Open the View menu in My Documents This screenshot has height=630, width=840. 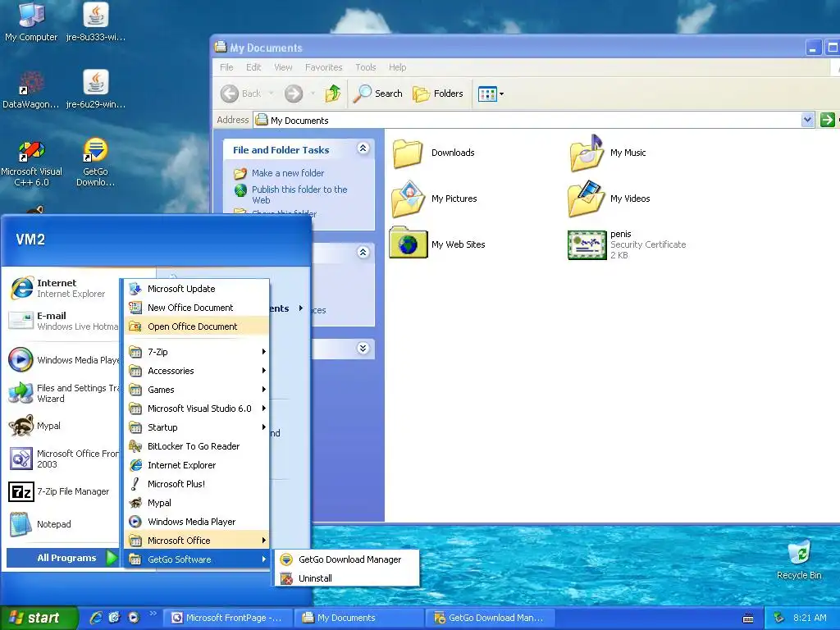point(283,67)
